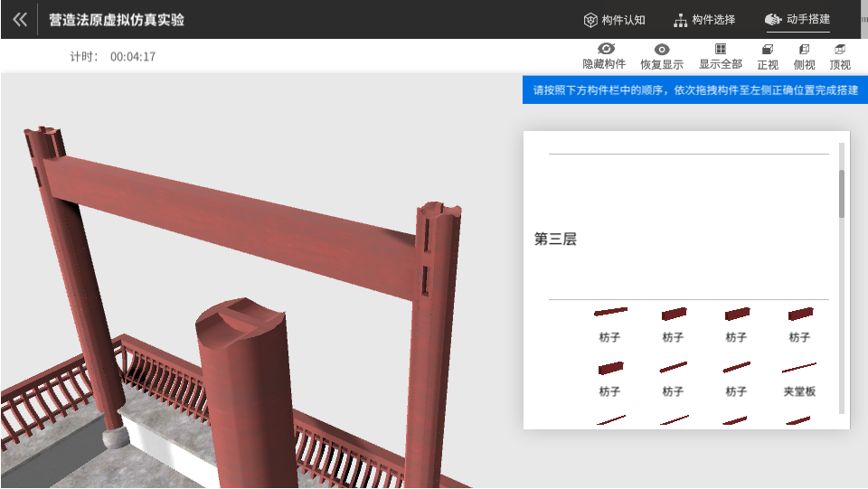Switch to 正视 front view

[x=768, y=56]
